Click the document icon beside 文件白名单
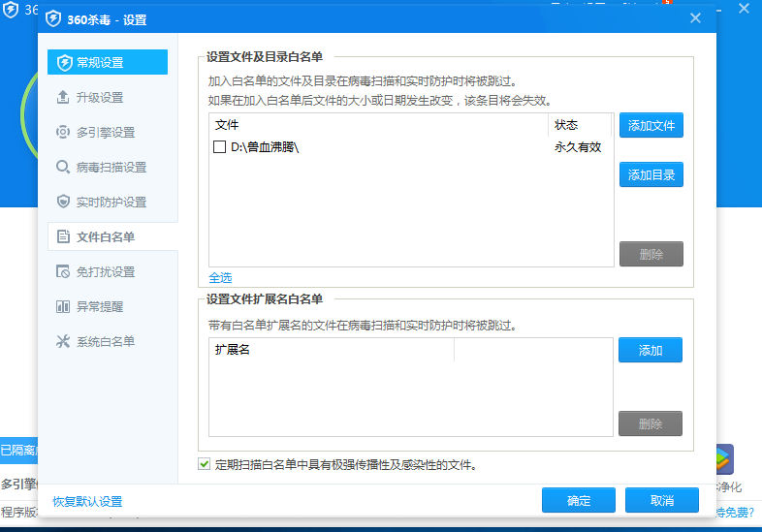Viewport: 762px width, 532px height. coord(64,237)
